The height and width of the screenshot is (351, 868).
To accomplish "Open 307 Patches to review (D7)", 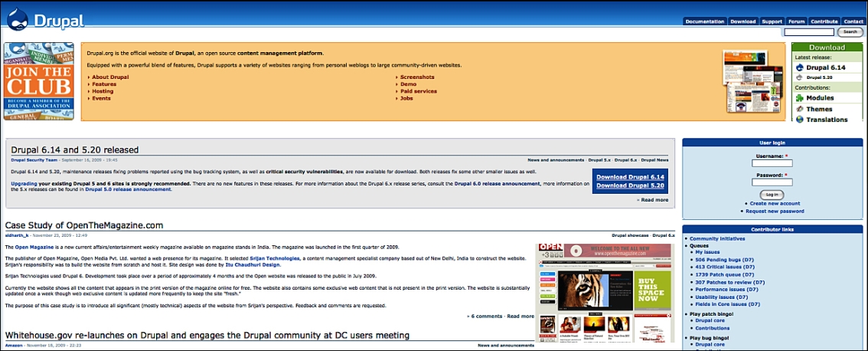I will 731,282.
